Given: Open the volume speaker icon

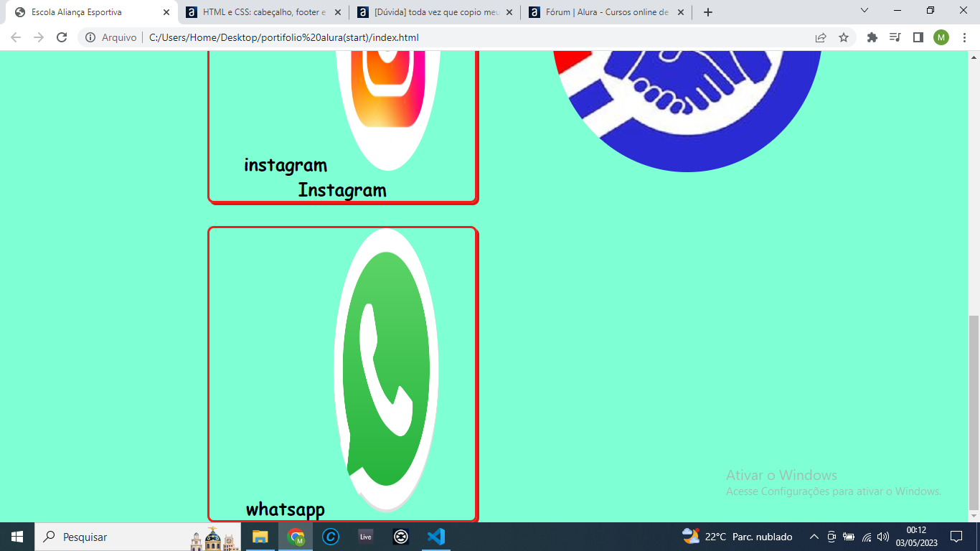Looking at the screenshot, I should point(883,537).
